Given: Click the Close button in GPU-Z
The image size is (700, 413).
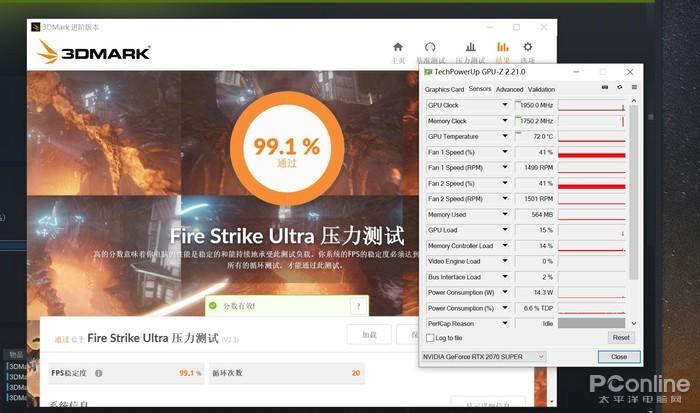Looking at the screenshot, I should [x=619, y=357].
